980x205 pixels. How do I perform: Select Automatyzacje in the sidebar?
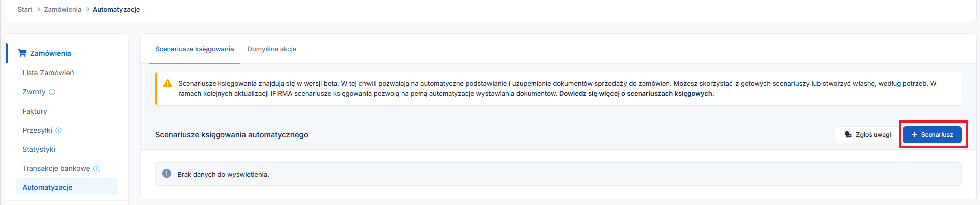48,187
